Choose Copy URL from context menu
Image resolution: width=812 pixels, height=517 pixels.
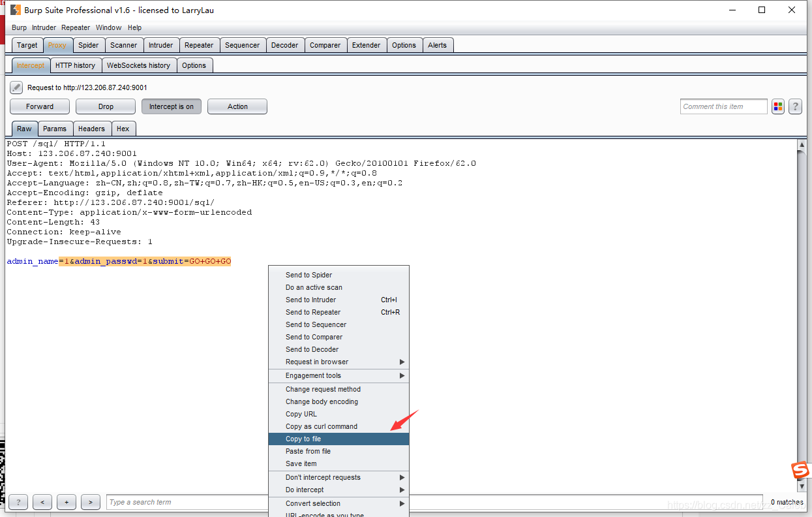pyautogui.click(x=338, y=414)
